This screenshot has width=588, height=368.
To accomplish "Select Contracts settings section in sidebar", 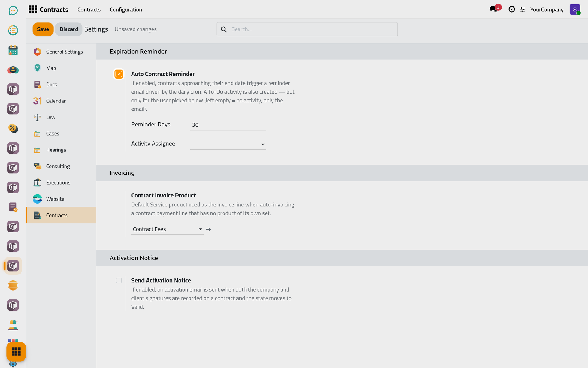I will 61,215.
